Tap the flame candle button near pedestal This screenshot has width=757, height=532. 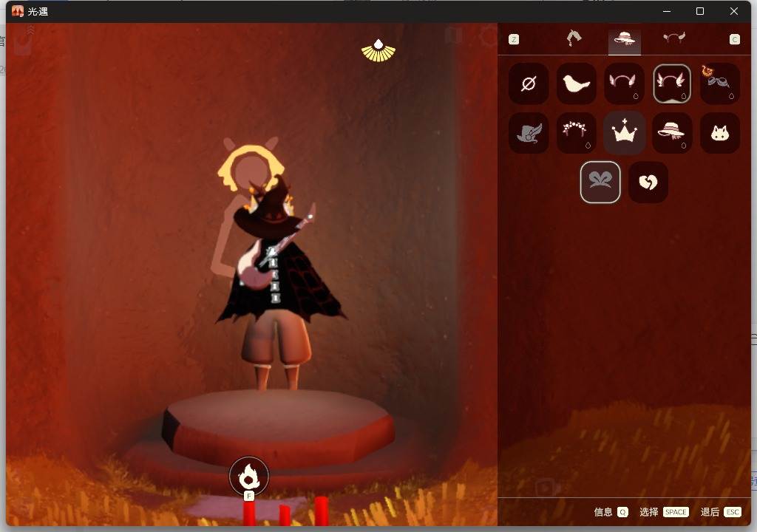pyautogui.click(x=248, y=476)
